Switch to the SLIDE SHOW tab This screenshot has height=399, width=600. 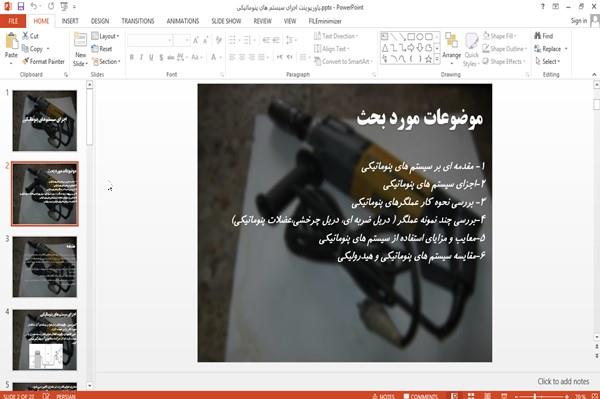coord(226,21)
